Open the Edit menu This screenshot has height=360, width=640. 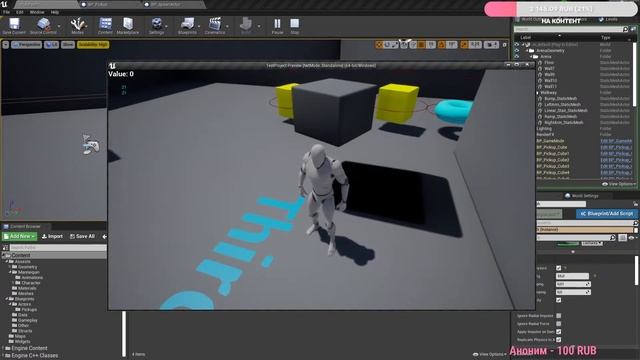click(x=20, y=12)
